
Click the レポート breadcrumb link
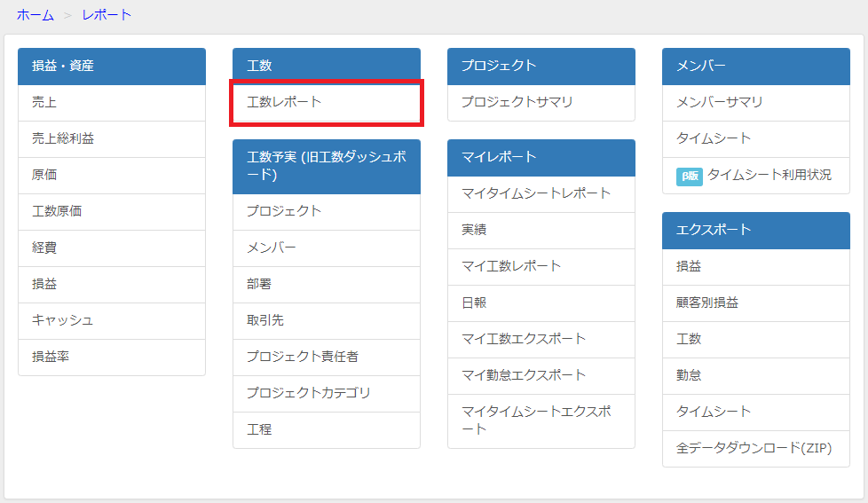[107, 15]
